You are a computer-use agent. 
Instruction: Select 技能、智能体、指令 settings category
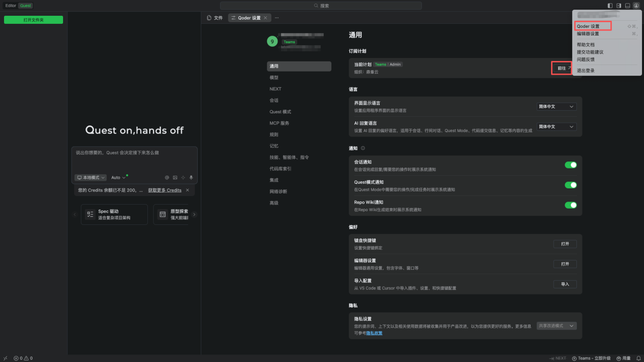[299, 157]
